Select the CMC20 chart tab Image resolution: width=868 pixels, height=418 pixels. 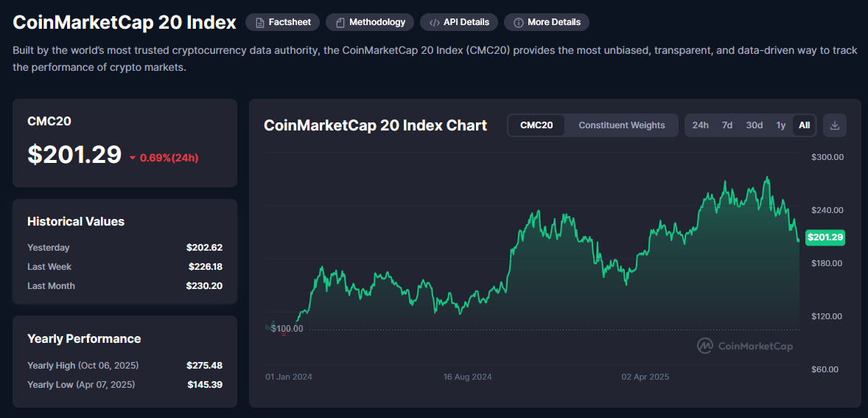tap(536, 125)
